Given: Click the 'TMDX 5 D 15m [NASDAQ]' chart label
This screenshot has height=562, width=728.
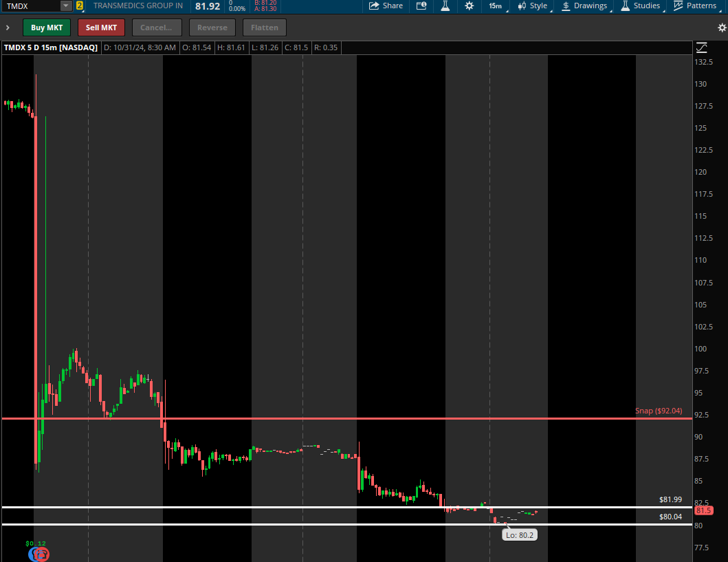Looking at the screenshot, I should pos(51,47).
